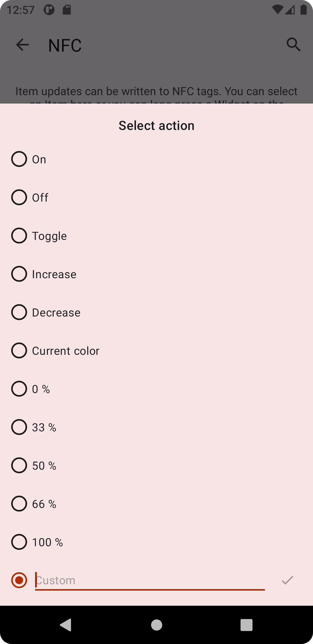Open the search icon on the NFC screen
The image size is (313, 644).
[x=294, y=44]
